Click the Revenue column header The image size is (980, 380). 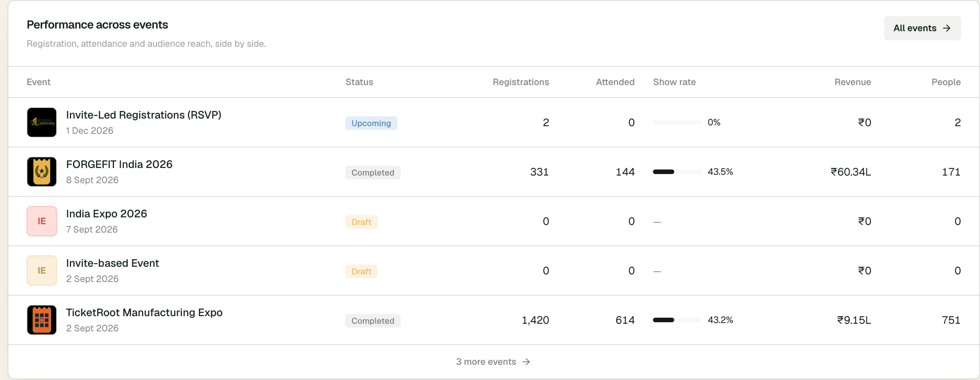coord(852,82)
